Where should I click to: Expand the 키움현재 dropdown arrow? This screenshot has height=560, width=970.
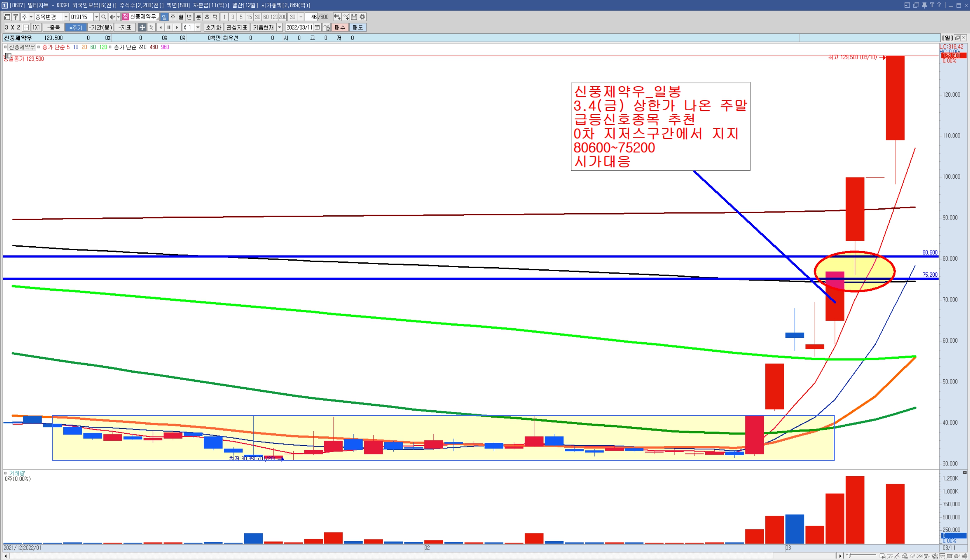(x=280, y=27)
